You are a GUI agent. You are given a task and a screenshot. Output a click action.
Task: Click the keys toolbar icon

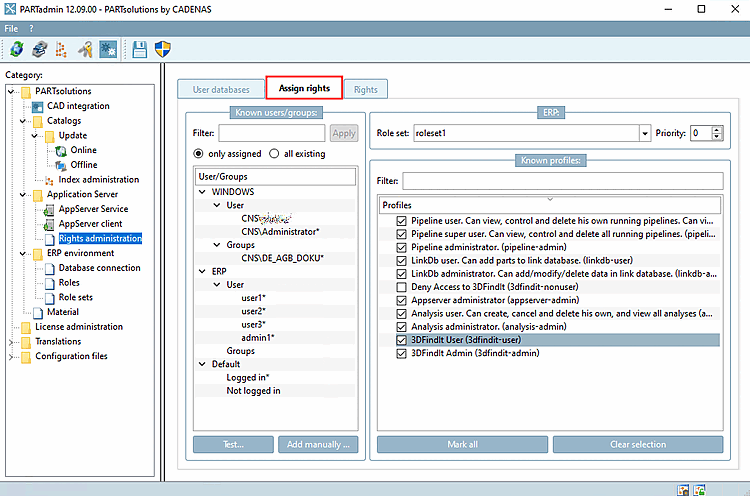pyautogui.click(x=85, y=49)
